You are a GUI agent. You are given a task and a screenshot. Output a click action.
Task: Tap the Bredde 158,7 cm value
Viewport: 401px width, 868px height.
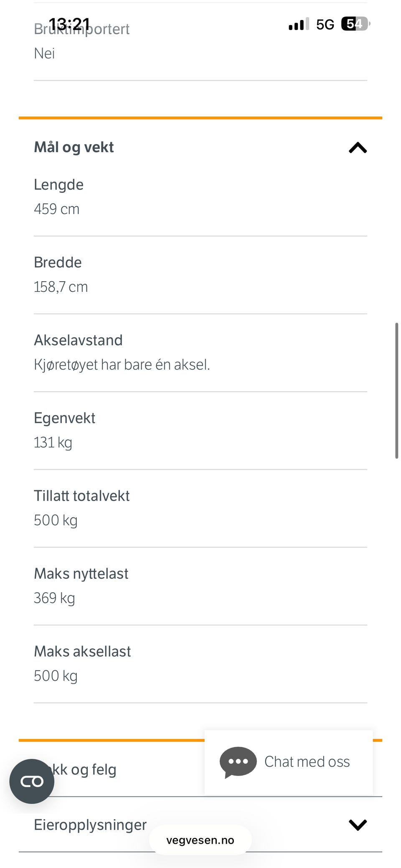tap(61, 287)
